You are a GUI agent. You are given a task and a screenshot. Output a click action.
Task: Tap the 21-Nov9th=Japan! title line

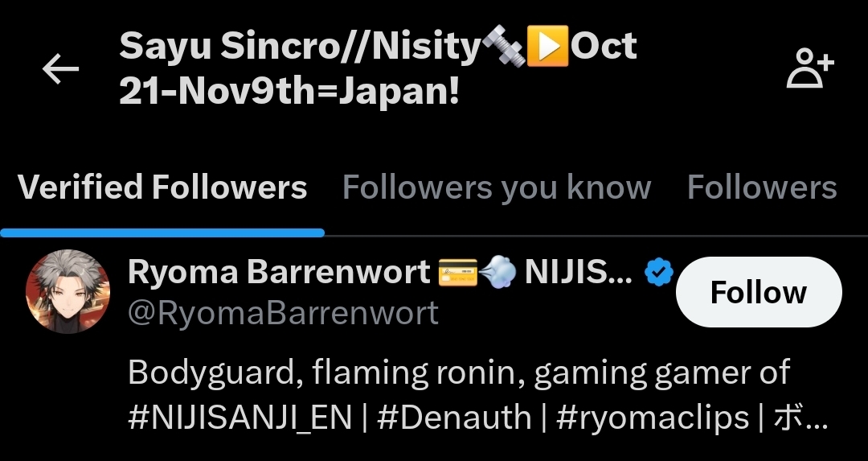289,92
